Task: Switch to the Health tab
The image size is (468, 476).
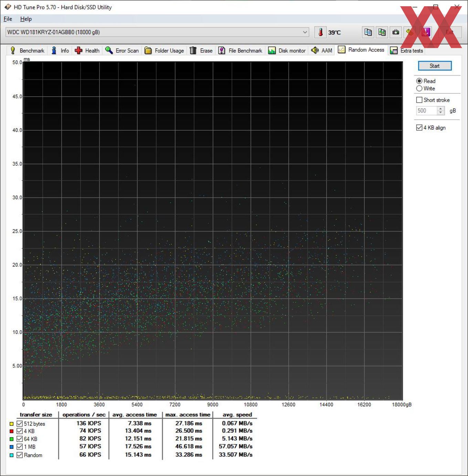Action: 87,51
